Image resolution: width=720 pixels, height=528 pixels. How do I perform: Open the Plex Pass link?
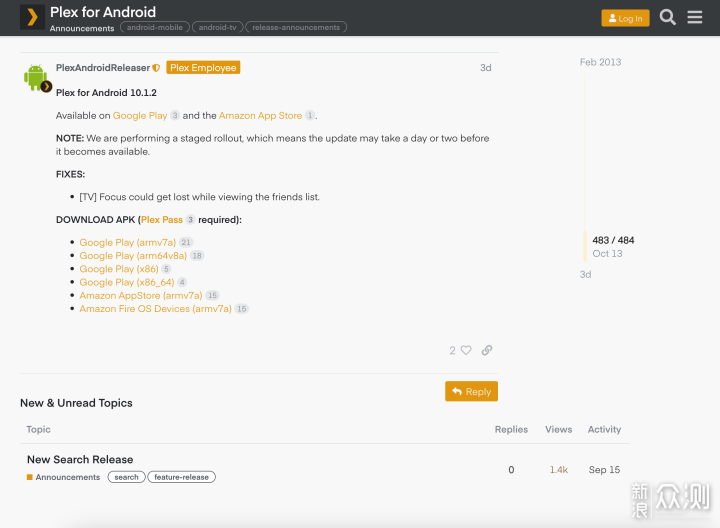[162, 220]
